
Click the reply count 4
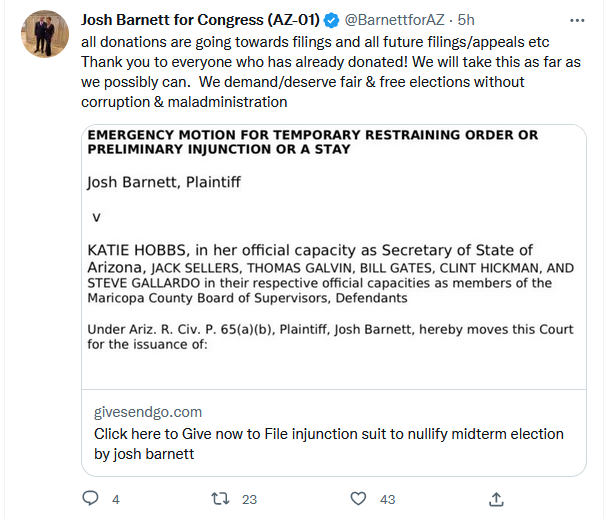click(116, 498)
